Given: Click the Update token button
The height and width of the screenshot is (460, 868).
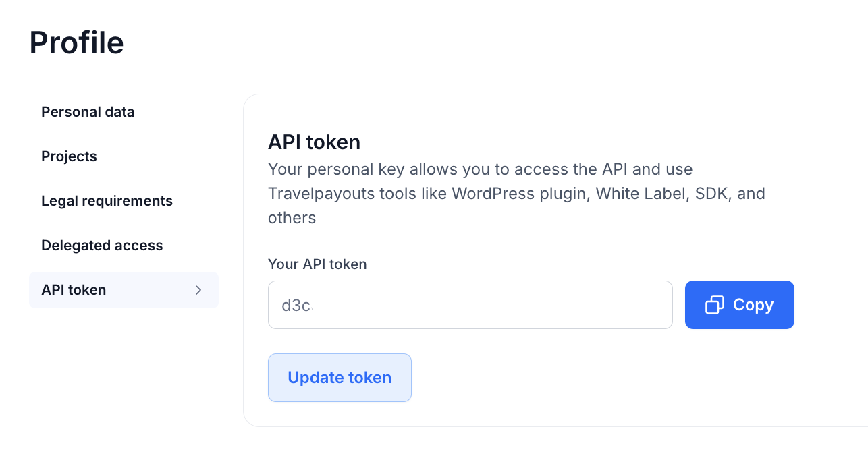Looking at the screenshot, I should (x=340, y=378).
